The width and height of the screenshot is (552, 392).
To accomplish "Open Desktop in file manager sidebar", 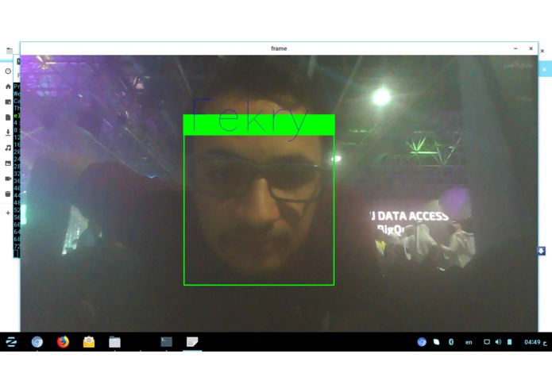I will [x=8, y=102].
